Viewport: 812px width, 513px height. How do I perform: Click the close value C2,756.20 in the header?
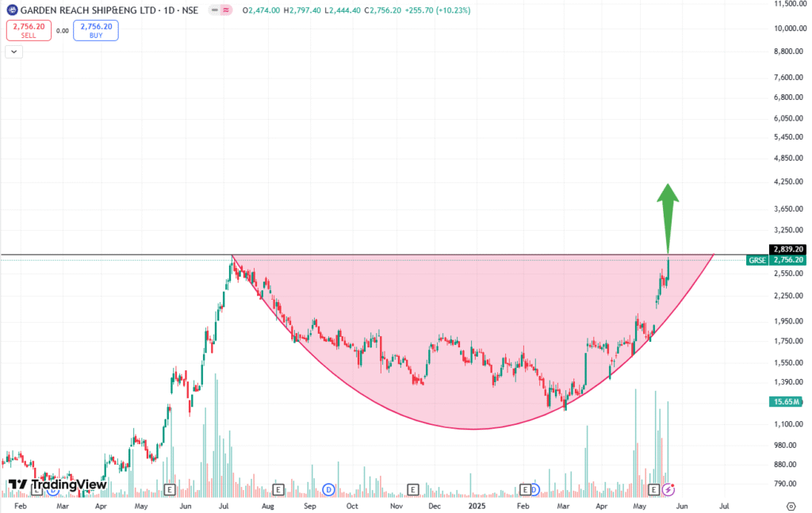pos(382,10)
